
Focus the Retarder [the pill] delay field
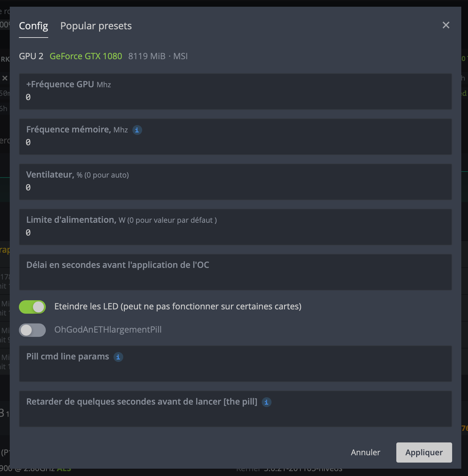[x=235, y=414]
